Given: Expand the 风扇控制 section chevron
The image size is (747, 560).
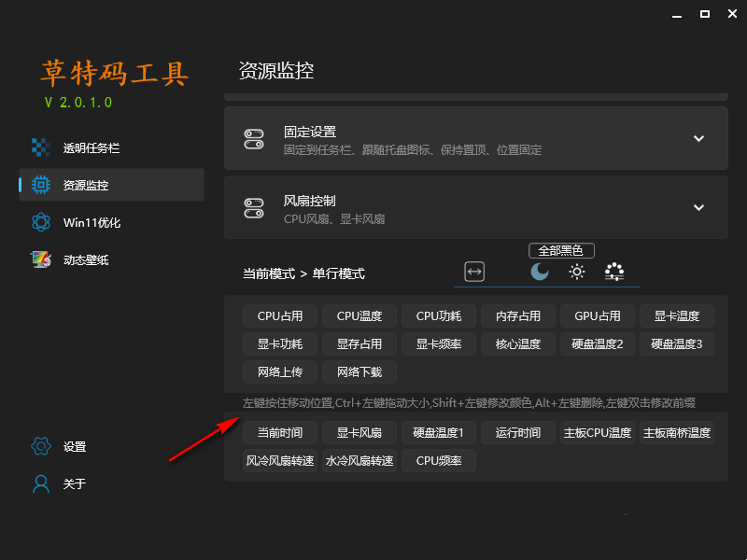Looking at the screenshot, I should [x=698, y=207].
